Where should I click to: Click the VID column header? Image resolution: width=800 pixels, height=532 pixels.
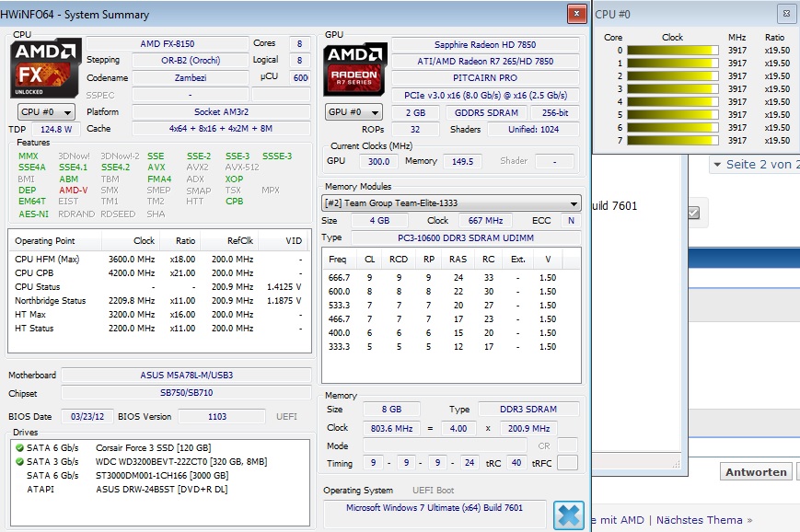pos(282,241)
